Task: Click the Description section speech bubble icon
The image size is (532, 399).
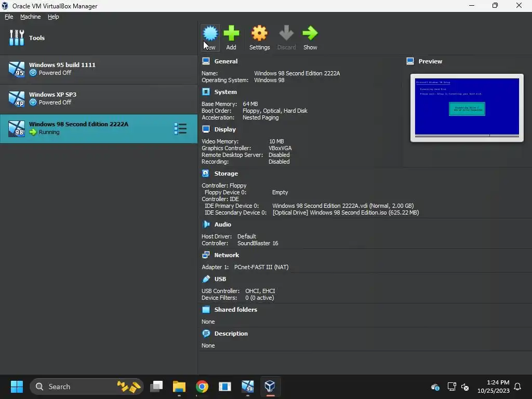Action: [206, 333]
